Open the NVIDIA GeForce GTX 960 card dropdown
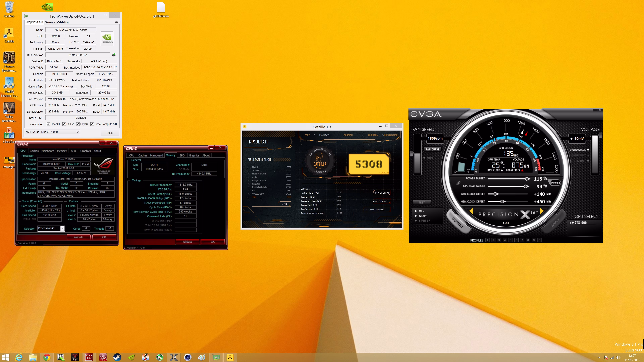This screenshot has width=644, height=362. (52, 132)
